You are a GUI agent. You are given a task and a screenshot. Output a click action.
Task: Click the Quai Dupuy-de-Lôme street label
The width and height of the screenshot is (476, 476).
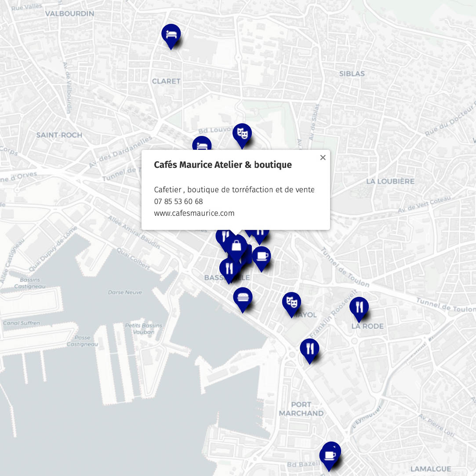[x=53, y=249]
